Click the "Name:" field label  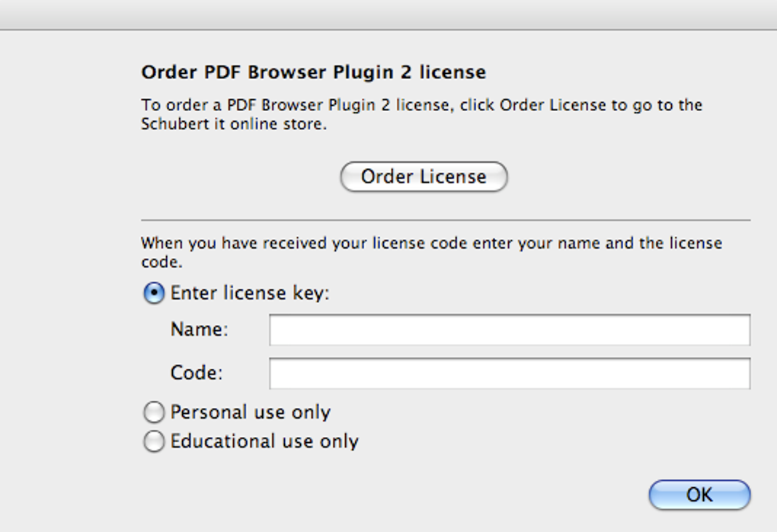coord(200,330)
